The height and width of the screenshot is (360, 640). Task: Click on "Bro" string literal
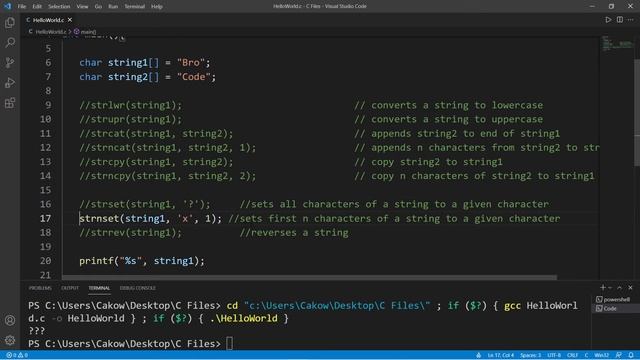[191, 62]
